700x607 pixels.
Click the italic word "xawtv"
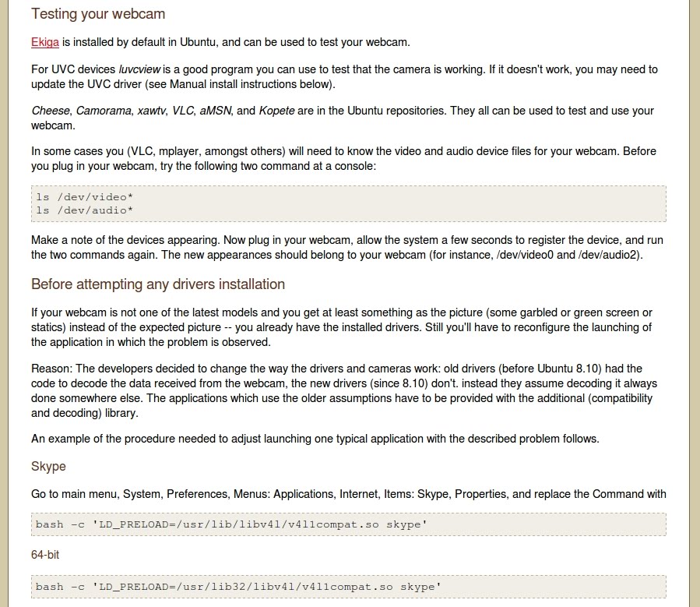pos(153,111)
